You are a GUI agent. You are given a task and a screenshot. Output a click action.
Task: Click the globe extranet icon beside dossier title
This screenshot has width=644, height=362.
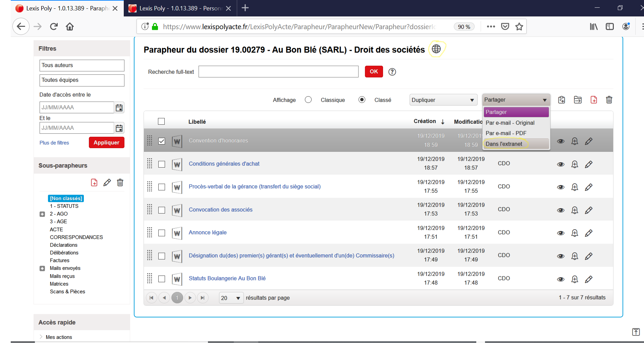click(436, 49)
